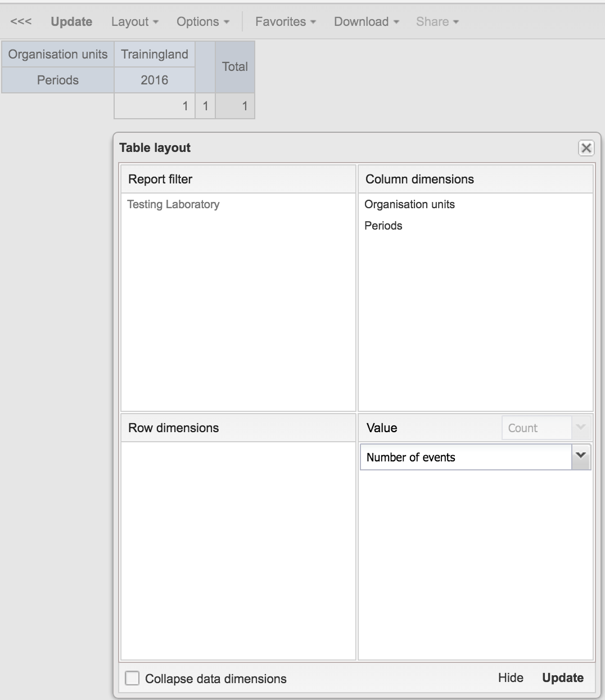Click the Trainingland column header

[155, 54]
